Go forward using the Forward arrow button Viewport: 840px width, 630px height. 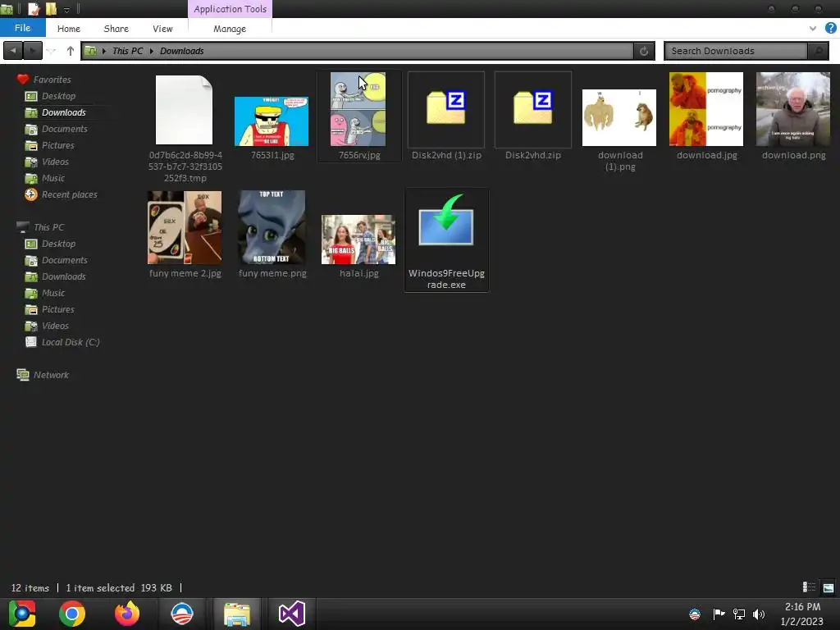[x=33, y=51]
